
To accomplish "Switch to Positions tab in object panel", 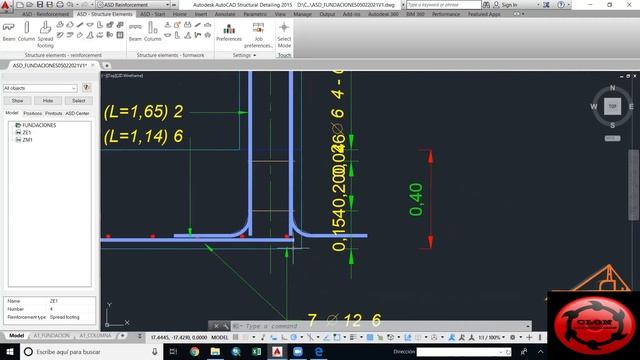I will point(32,113).
